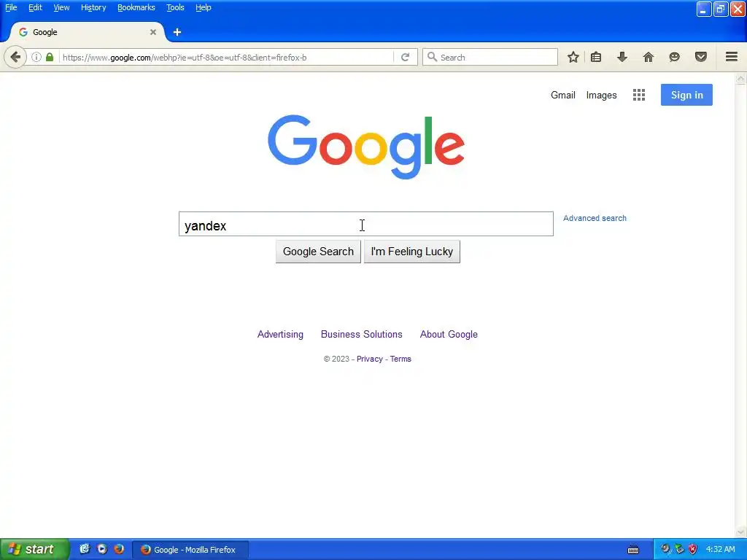This screenshot has width=747, height=560.
Task: Launch Windows Media Player from quick launch
Action: coord(102,549)
